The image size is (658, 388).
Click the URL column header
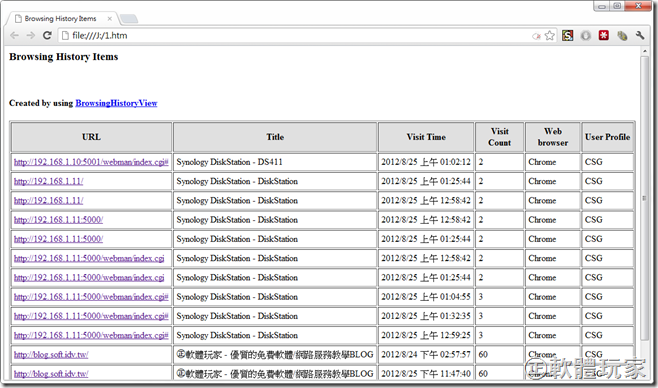point(91,137)
